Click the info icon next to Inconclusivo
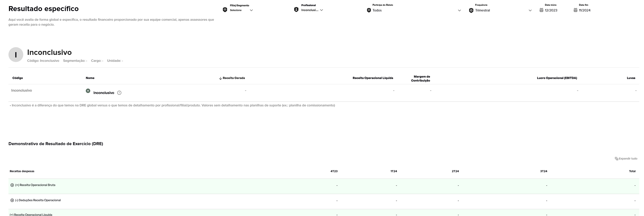 (119, 93)
